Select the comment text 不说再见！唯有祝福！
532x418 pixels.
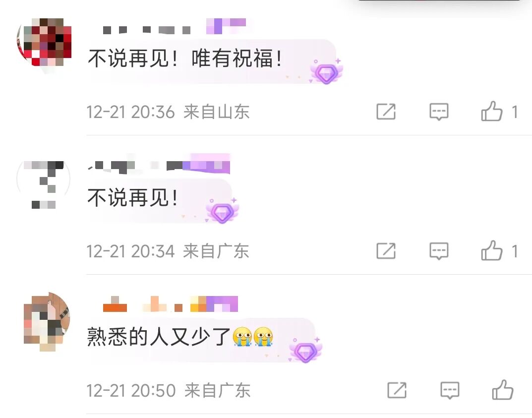(x=185, y=59)
